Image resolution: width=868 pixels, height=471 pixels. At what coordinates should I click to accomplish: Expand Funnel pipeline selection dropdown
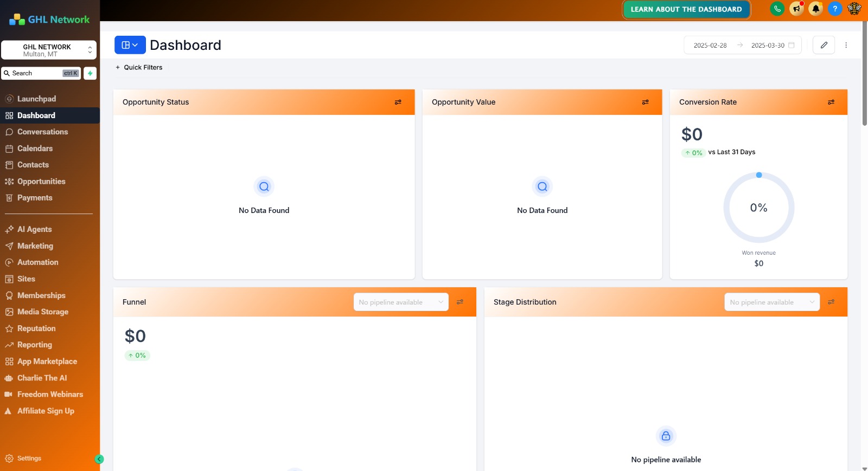(401, 302)
